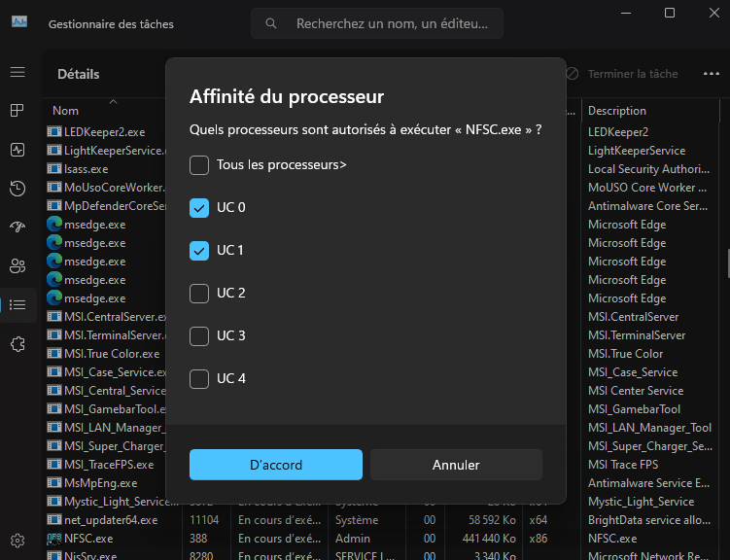
Task: Open the Services puzzle icon
Action: coord(17,343)
